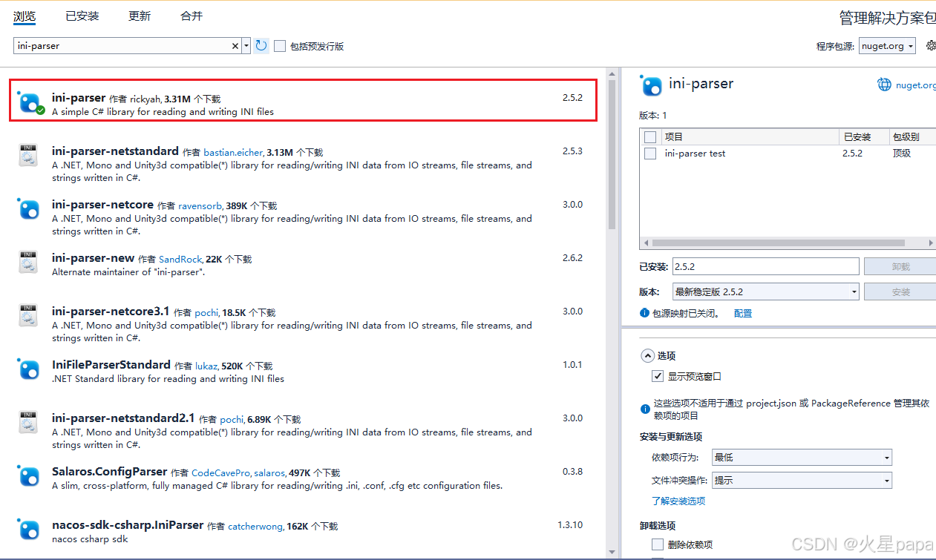Click the ini-parser-netstandard2.1 package icon
936x560 pixels.
click(x=28, y=422)
